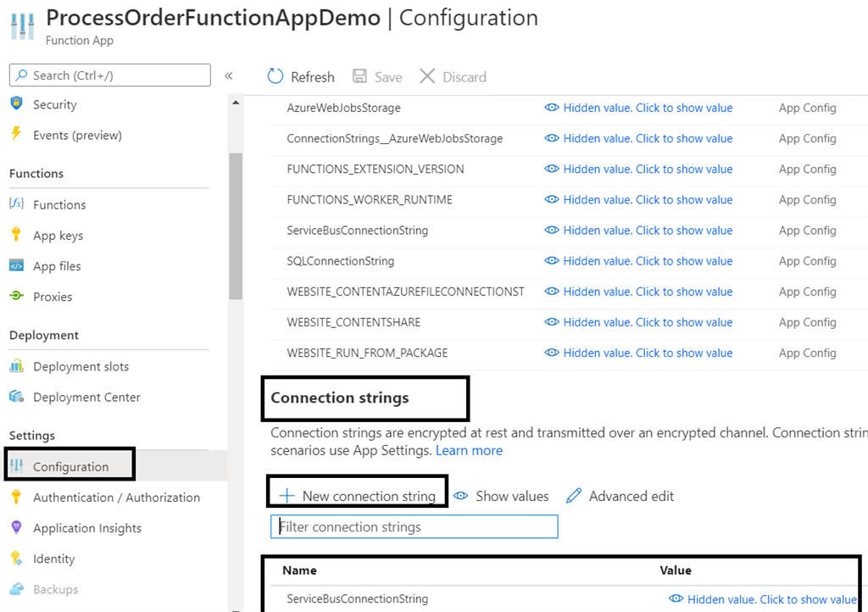Open Events (preview) menu item

click(77, 135)
